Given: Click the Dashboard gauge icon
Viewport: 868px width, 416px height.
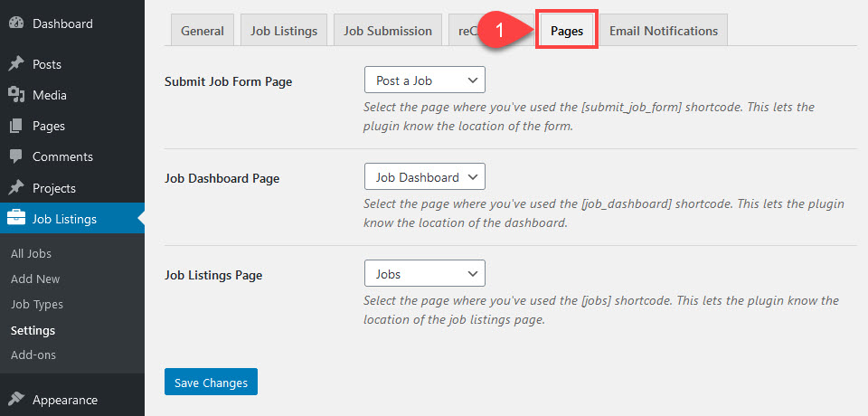Looking at the screenshot, I should (16, 24).
